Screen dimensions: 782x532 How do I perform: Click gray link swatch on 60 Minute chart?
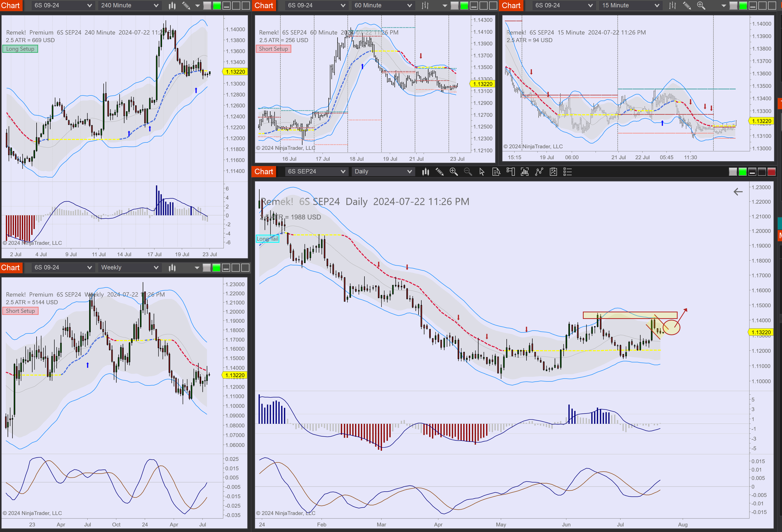pos(454,5)
